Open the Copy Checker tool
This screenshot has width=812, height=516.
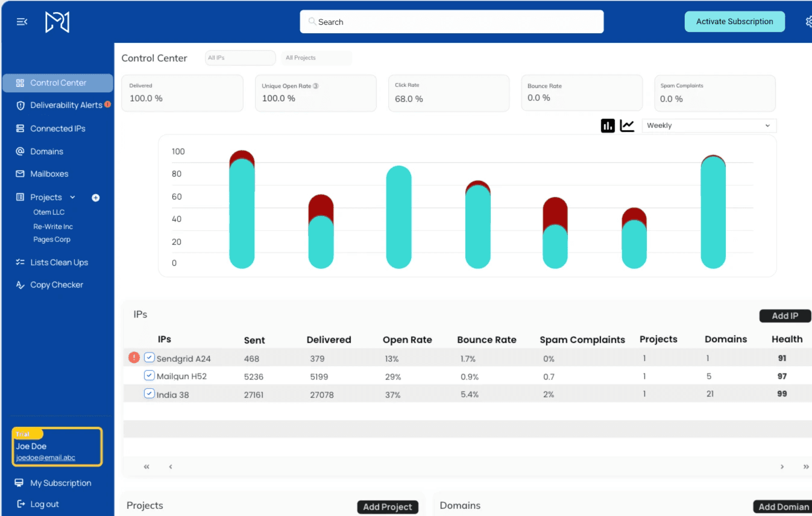55,284
